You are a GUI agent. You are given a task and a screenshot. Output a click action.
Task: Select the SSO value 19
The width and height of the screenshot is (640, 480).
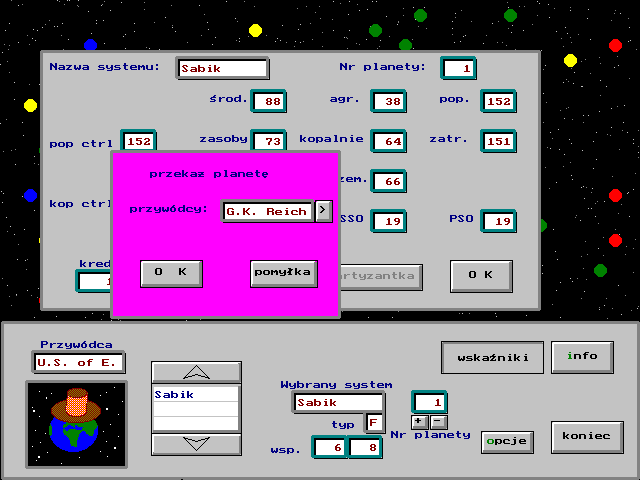point(389,221)
